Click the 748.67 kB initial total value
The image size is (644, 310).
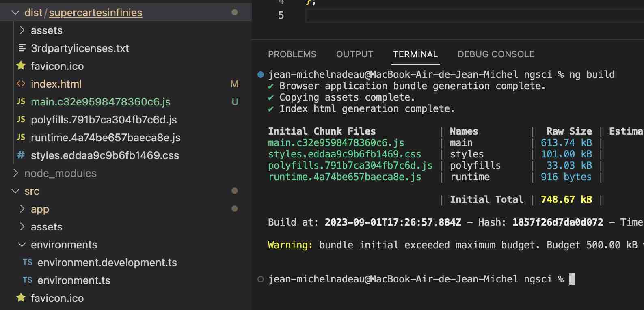pos(566,200)
